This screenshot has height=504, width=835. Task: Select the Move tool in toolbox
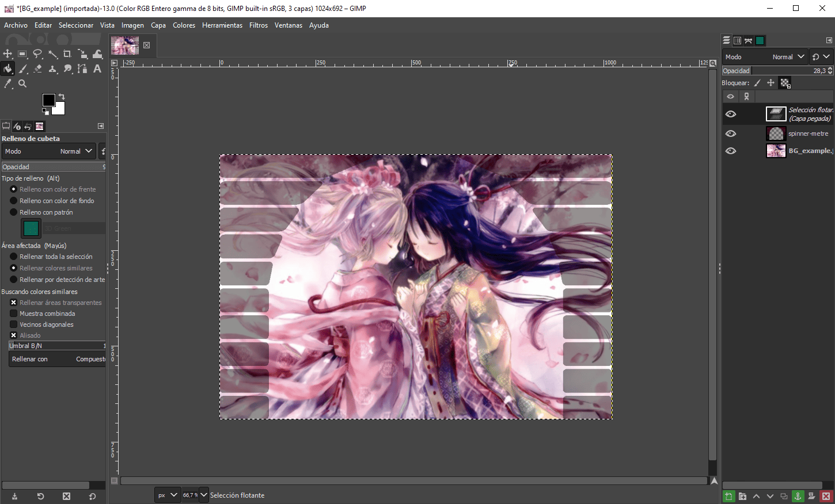pyautogui.click(x=7, y=54)
